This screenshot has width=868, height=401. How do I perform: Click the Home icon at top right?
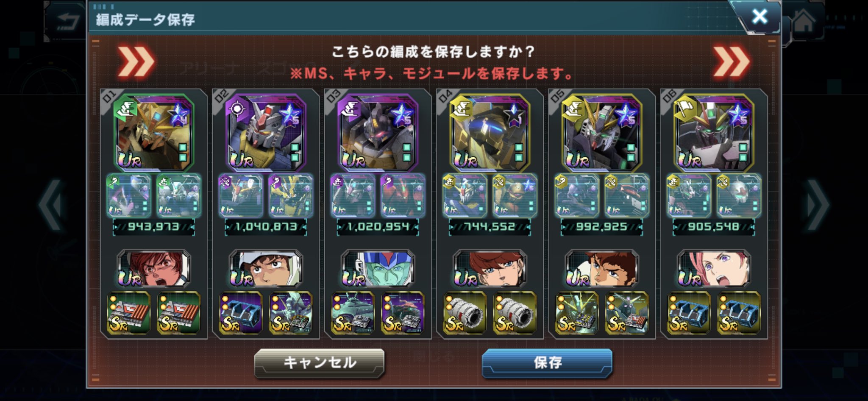(804, 21)
